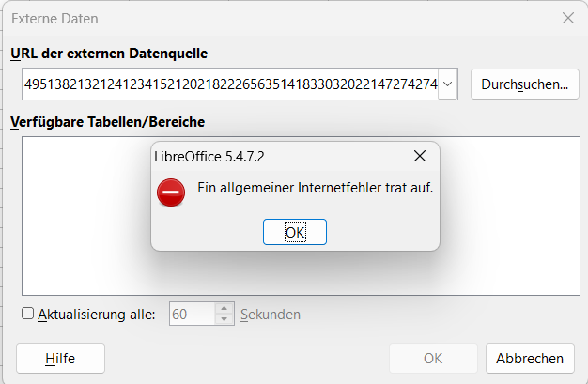588x384 pixels.
Task: Close the LibreOffice 5.4.7.2 error popup
Action: 420,156
